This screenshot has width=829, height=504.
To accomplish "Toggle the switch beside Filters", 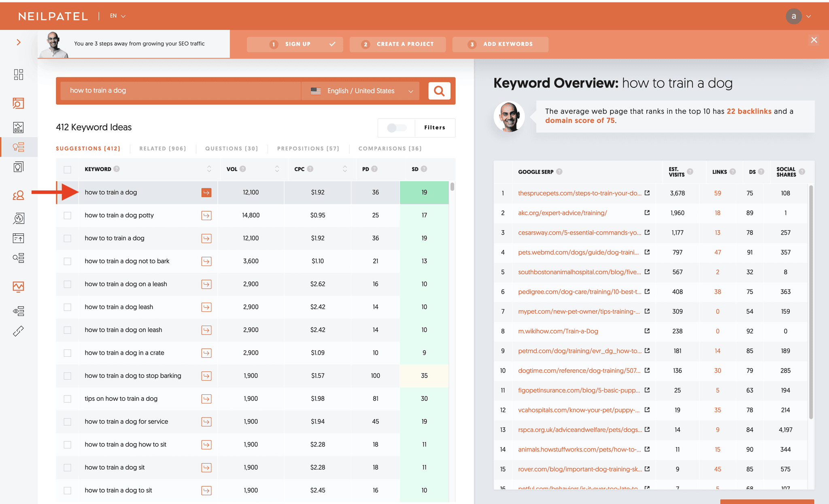I will coord(396,128).
